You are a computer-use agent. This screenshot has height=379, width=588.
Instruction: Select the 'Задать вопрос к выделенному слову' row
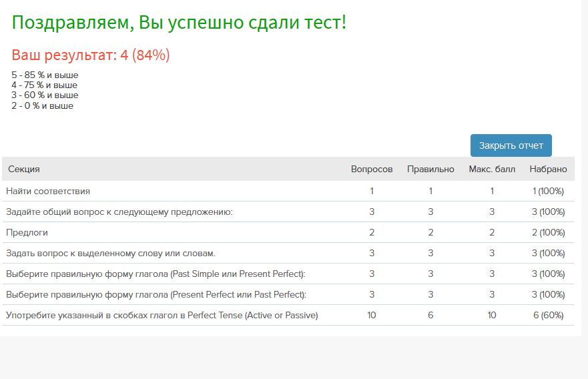click(288, 253)
